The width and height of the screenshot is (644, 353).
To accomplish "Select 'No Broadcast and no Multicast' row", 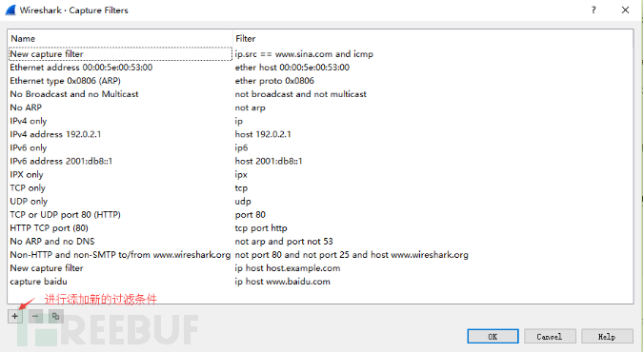I will click(320, 94).
